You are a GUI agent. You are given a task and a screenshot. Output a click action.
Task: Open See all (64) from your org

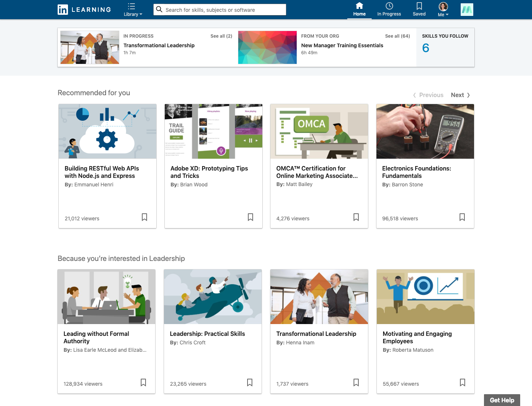pyautogui.click(x=397, y=36)
